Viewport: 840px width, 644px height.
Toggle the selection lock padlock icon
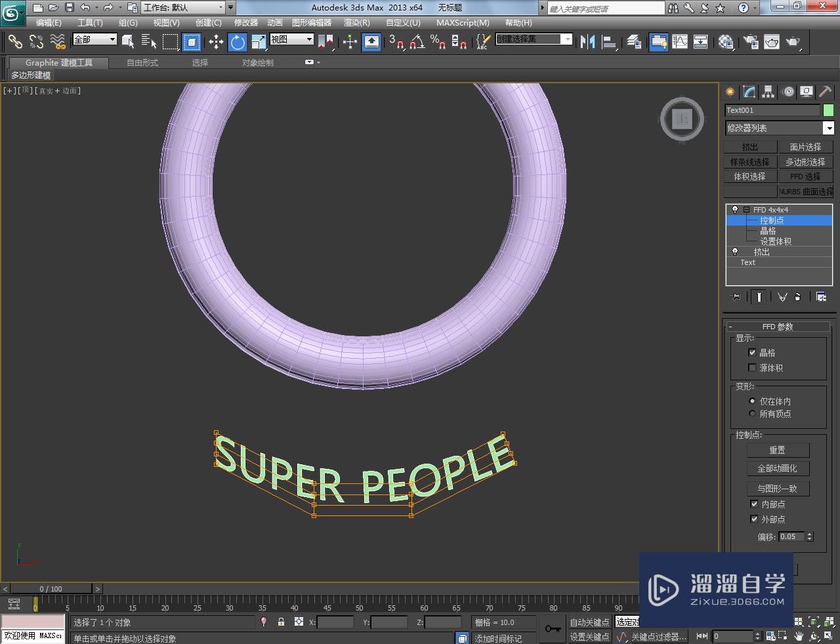tap(282, 622)
